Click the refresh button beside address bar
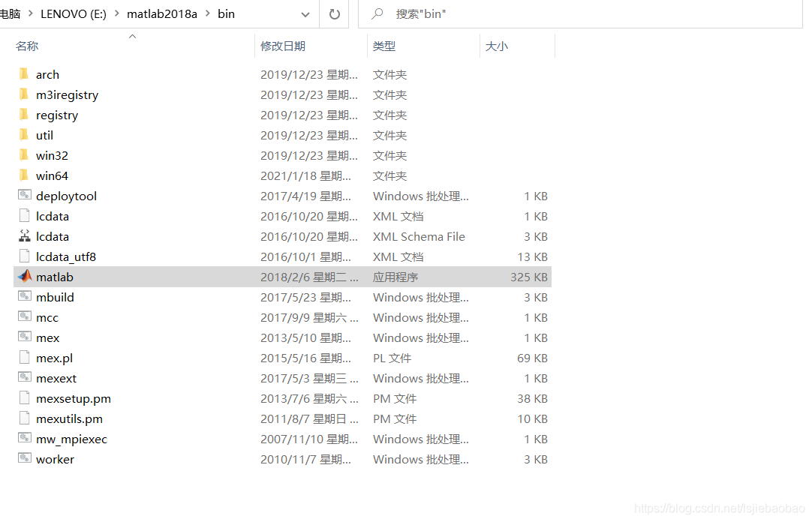Viewport: 812px width, 522px height. point(335,14)
